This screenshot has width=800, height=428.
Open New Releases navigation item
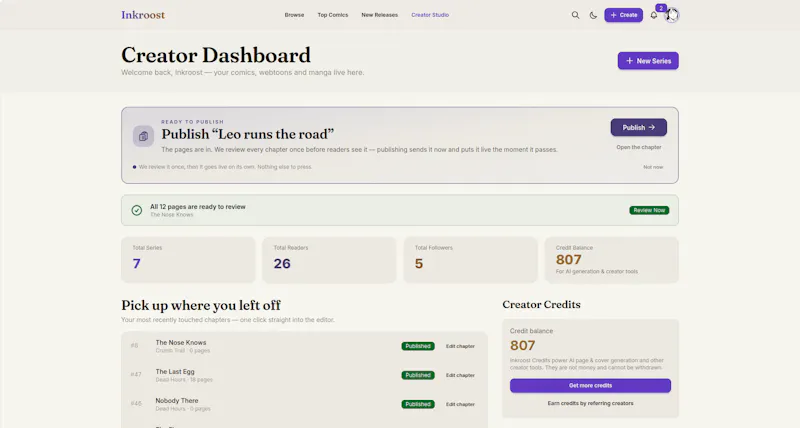pyautogui.click(x=380, y=15)
